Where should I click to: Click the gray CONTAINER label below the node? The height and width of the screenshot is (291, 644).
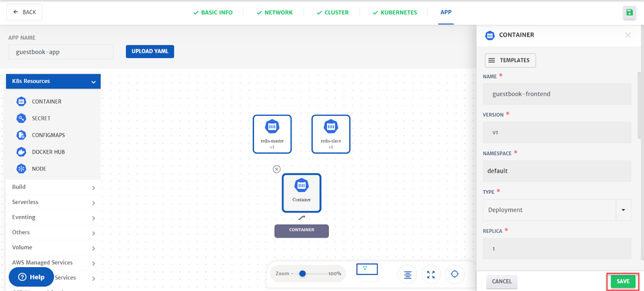301,231
